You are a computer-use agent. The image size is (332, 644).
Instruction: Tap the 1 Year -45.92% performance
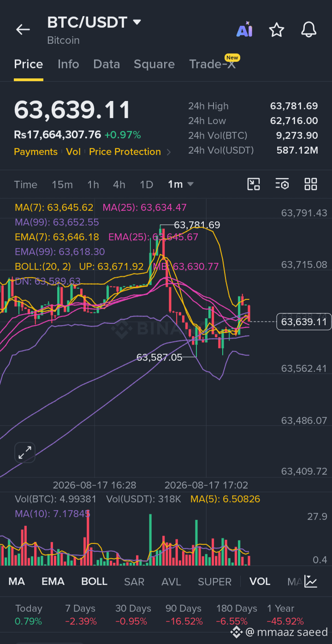(285, 615)
